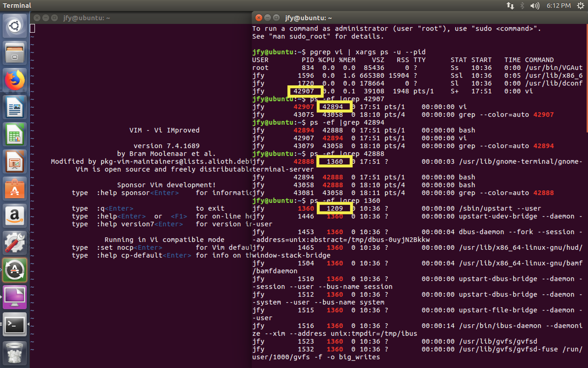
Task: Click PID 1504 bamfdaemon row
Action: coord(306,263)
